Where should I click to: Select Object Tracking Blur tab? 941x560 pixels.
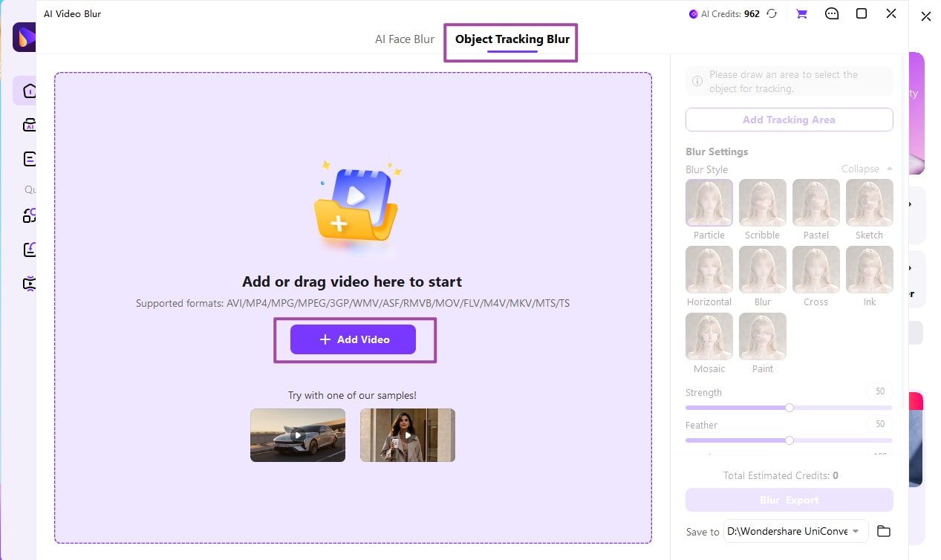[512, 39]
